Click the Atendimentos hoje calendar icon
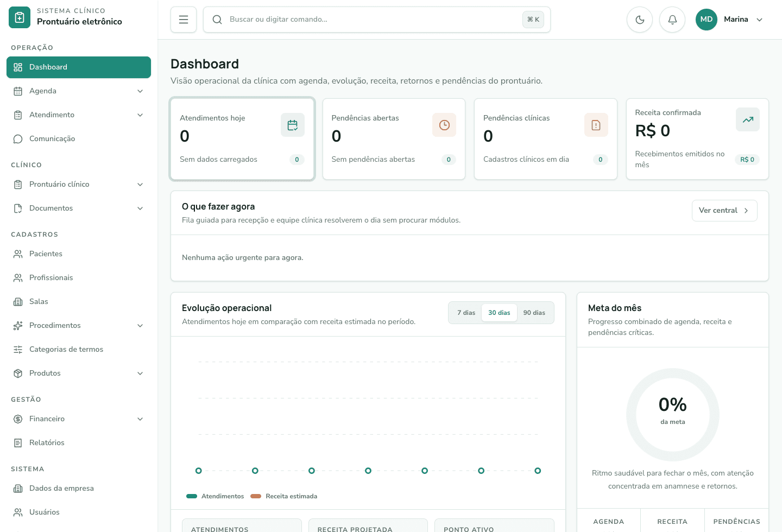 pos(293,125)
